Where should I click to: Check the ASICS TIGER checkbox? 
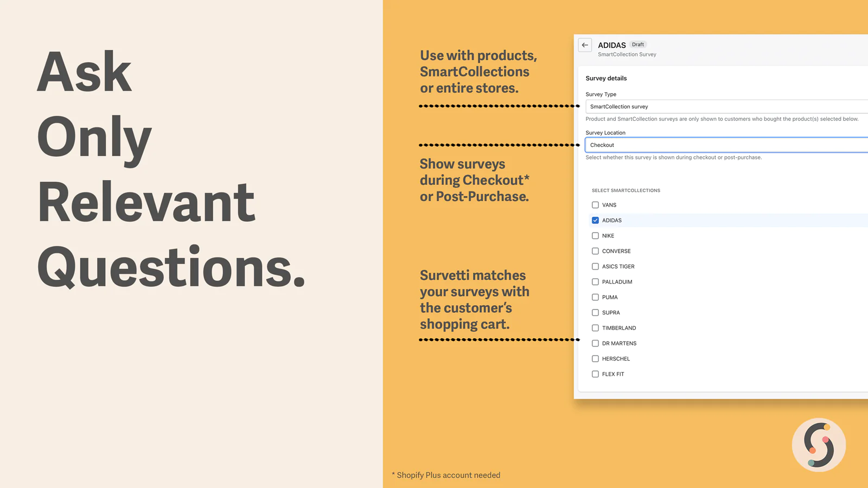[595, 266]
